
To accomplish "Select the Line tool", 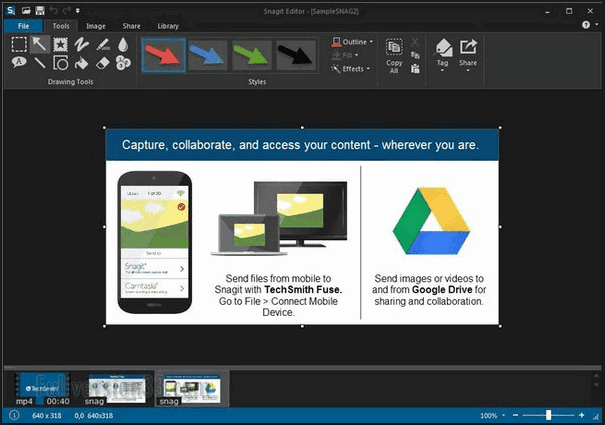I will 40,63.
